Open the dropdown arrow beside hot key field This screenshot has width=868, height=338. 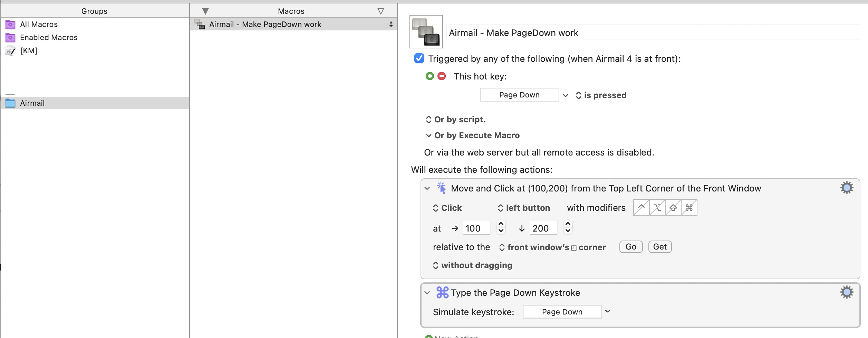[x=566, y=95]
